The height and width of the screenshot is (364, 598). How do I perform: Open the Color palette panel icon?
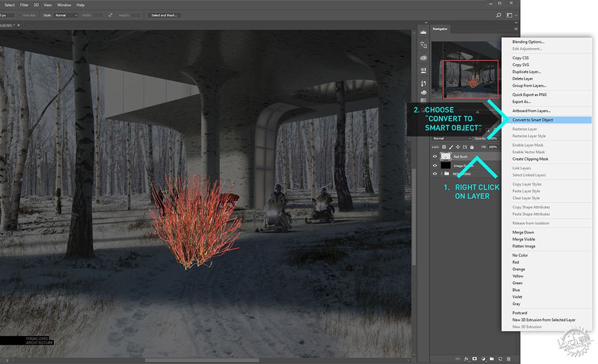click(423, 92)
